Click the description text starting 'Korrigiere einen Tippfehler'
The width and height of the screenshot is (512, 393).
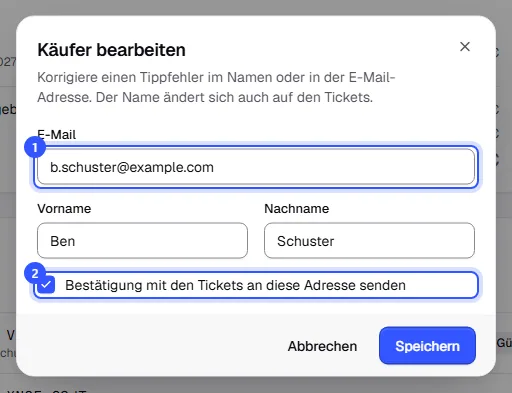216,87
